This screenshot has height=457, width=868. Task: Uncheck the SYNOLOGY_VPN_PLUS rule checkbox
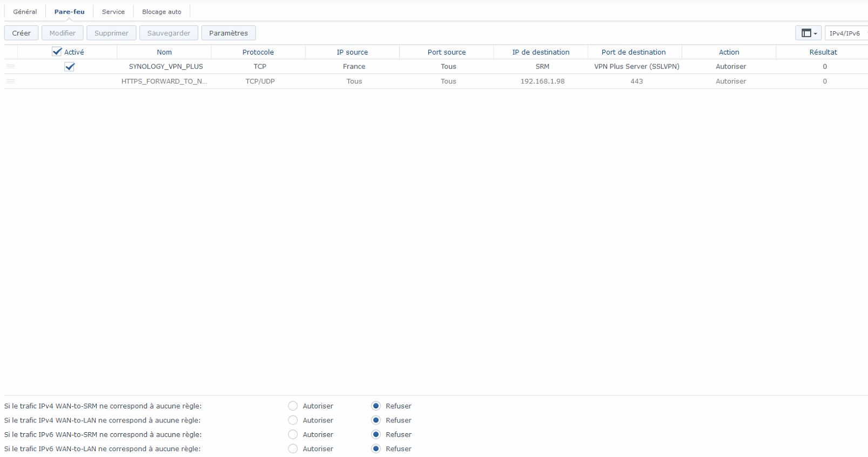(x=69, y=66)
